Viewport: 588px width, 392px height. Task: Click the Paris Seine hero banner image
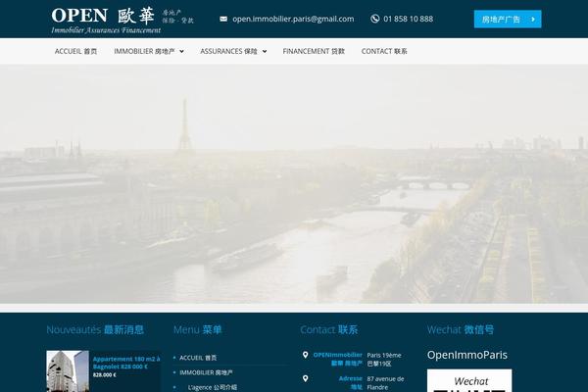click(294, 184)
